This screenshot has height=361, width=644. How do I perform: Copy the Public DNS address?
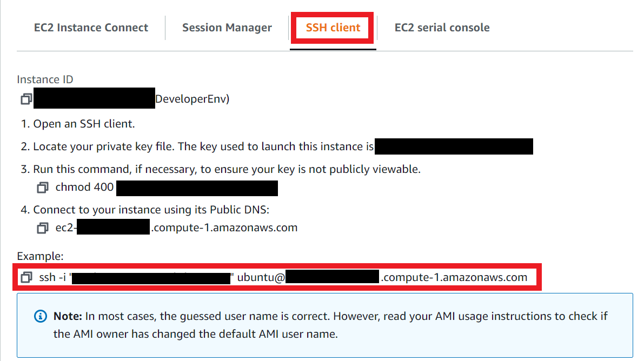pyautogui.click(x=43, y=228)
